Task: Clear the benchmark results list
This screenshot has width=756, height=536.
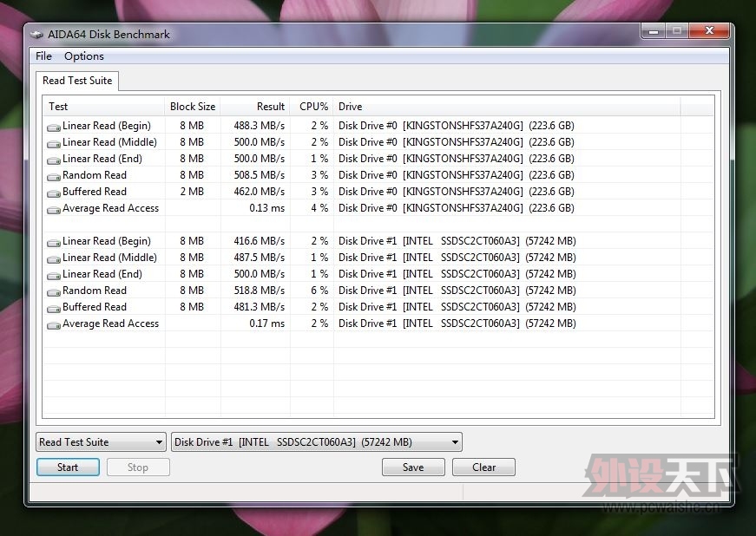Action: (x=483, y=467)
